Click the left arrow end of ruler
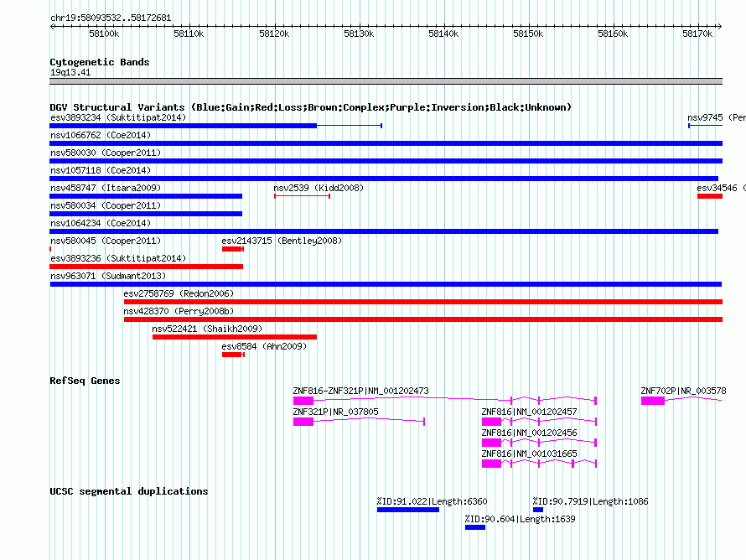The image size is (746, 560). coord(52,26)
